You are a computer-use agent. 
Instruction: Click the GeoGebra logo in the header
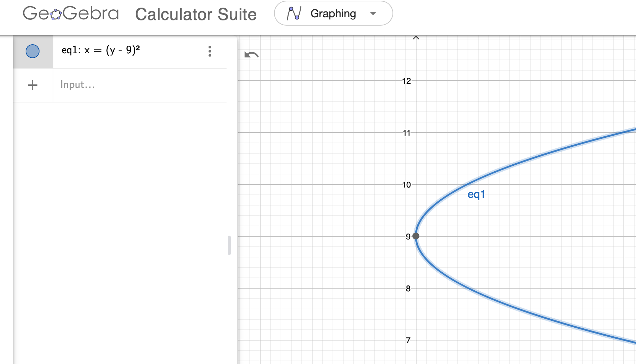(x=70, y=14)
